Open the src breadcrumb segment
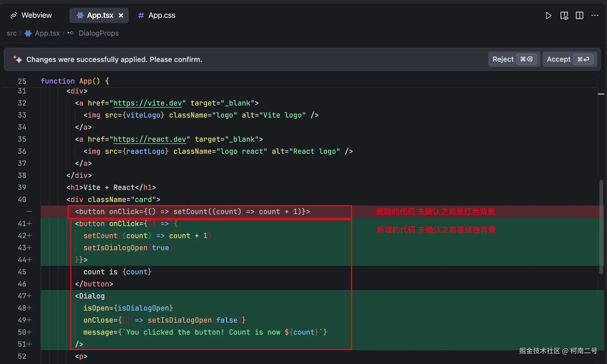This screenshot has height=364, width=607. [12, 33]
